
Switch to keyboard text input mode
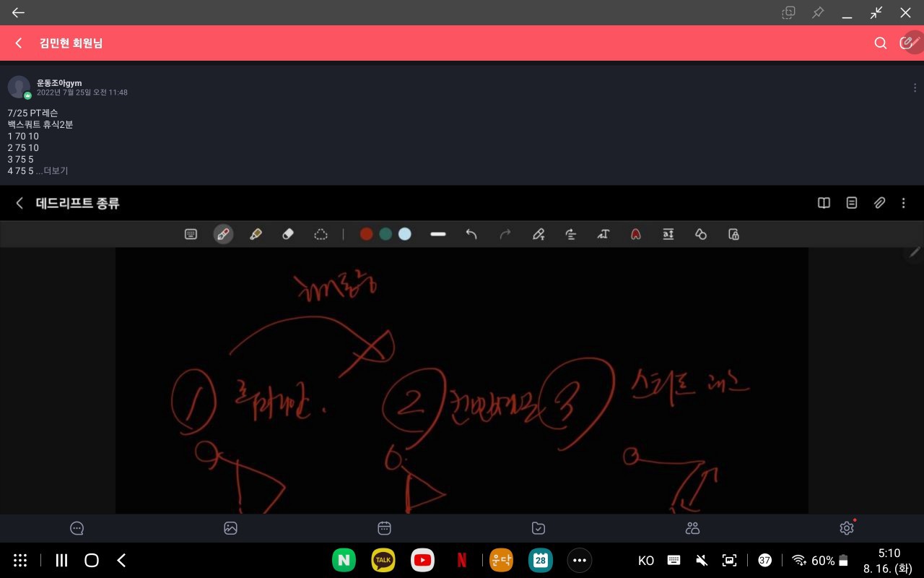click(191, 234)
